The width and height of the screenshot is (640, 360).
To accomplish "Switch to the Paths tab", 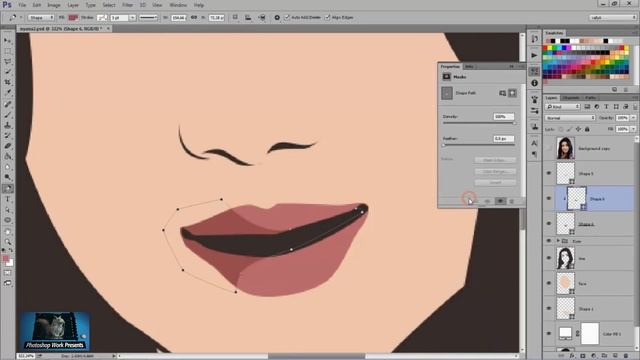I will click(590, 98).
